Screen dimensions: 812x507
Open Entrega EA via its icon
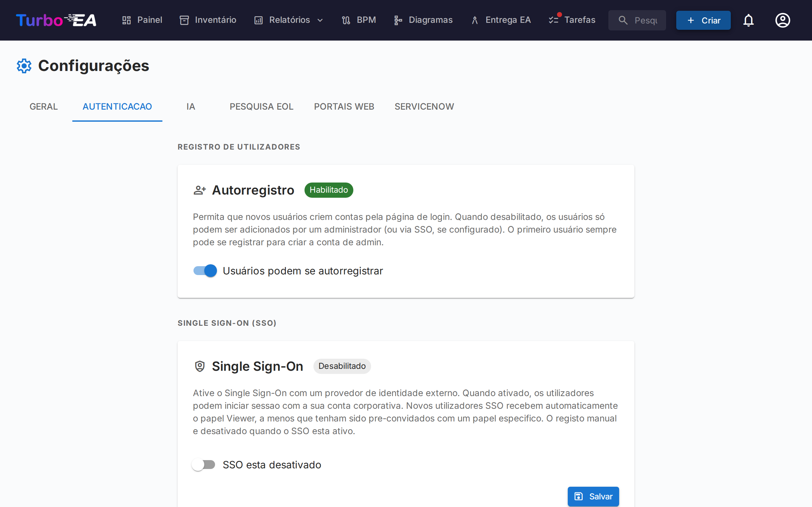(x=475, y=20)
